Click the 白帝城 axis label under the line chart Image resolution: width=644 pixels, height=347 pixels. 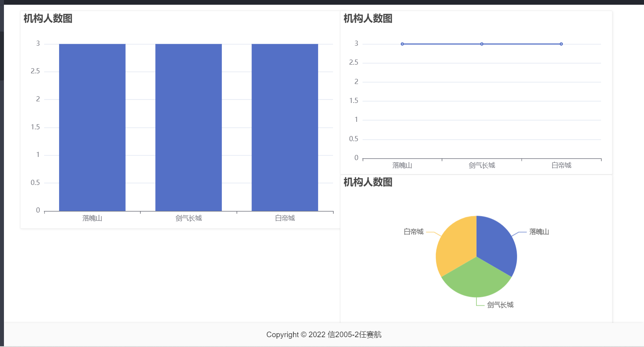click(561, 165)
